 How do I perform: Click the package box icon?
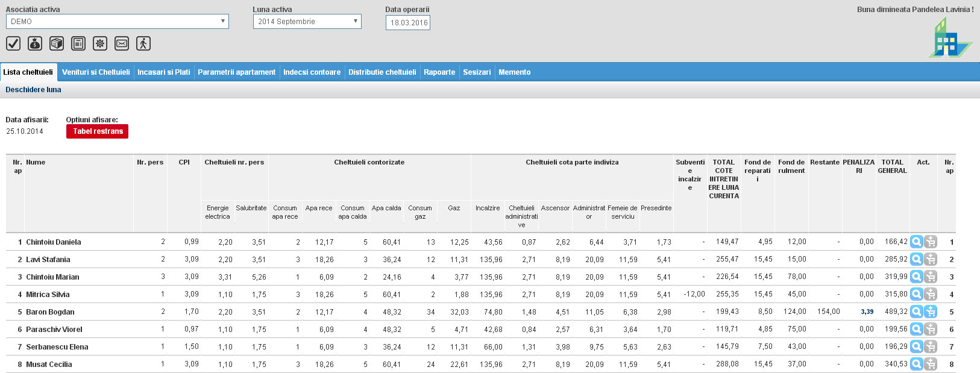point(57,43)
